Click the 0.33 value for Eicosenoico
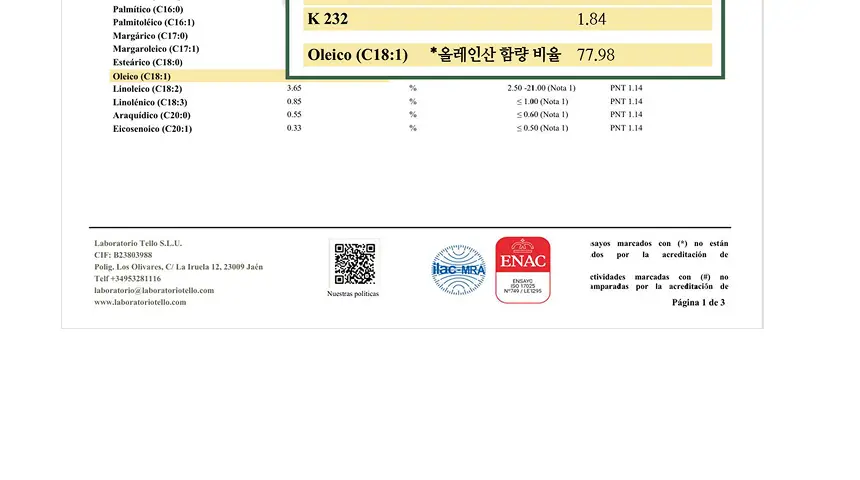The image size is (860, 480). pos(294,128)
